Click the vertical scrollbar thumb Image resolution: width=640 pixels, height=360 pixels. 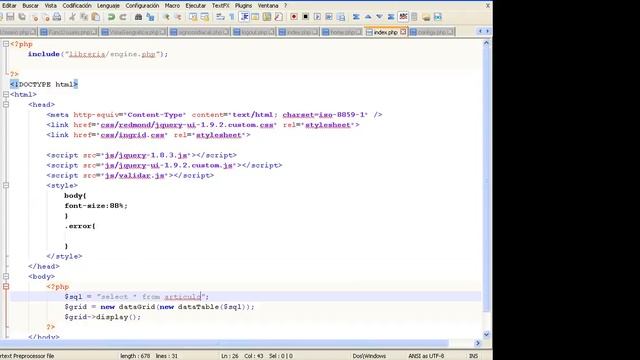tap(486, 180)
